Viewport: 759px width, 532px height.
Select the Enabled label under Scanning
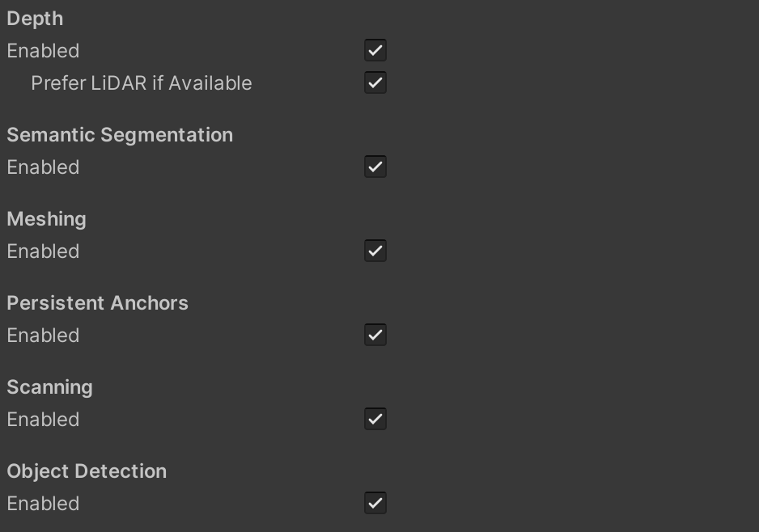point(43,419)
